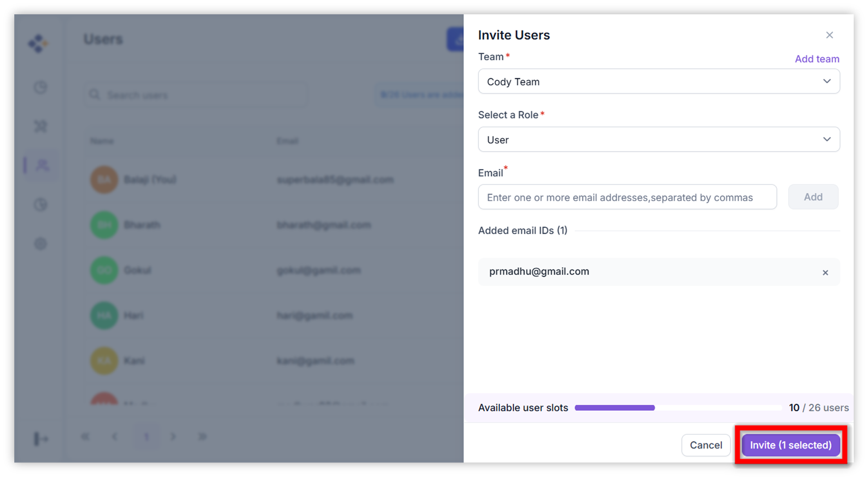Click the app logo in sidebar
The height and width of the screenshot is (483, 868).
pos(38,43)
